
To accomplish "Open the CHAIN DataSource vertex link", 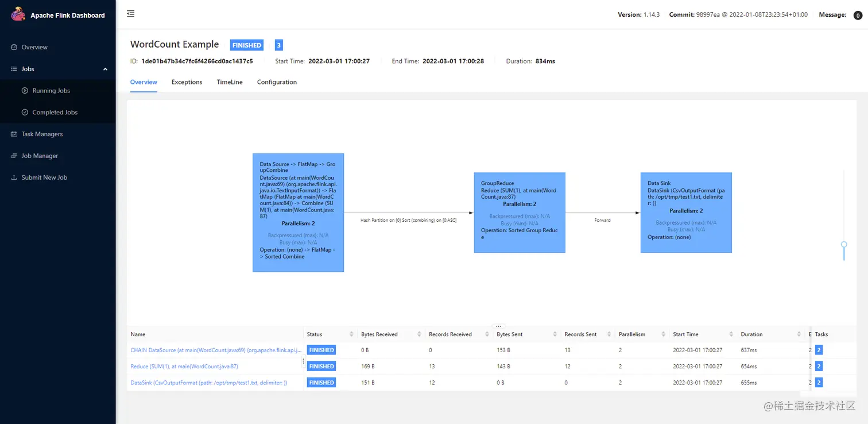I will [216, 350].
